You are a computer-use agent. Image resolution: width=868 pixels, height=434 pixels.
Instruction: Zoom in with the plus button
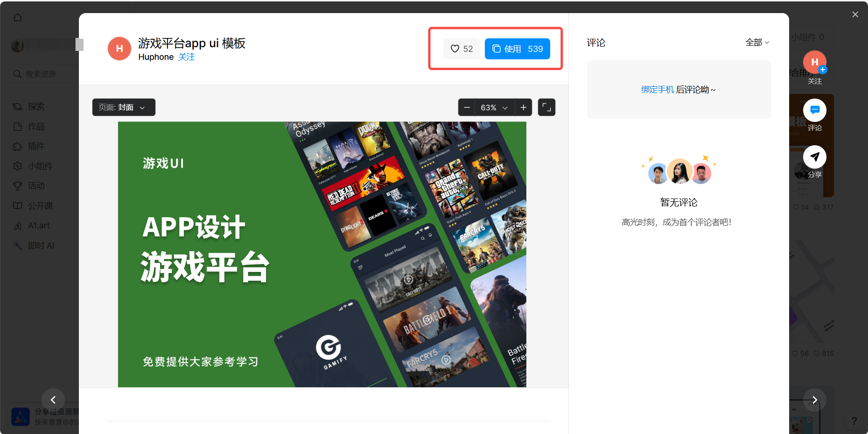[524, 107]
